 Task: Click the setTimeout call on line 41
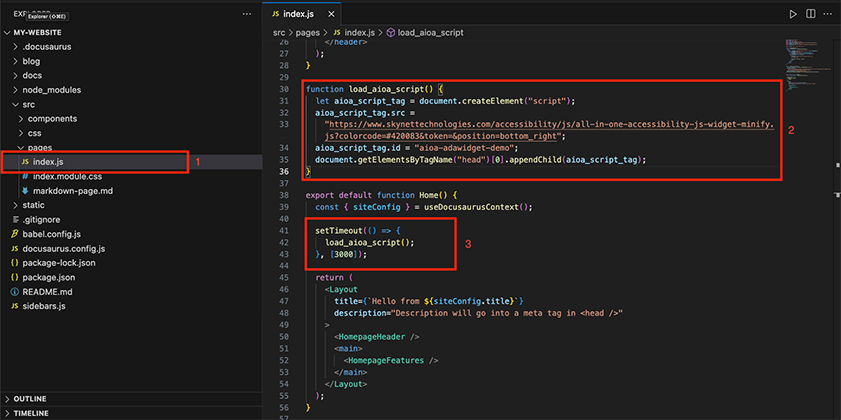click(x=338, y=231)
